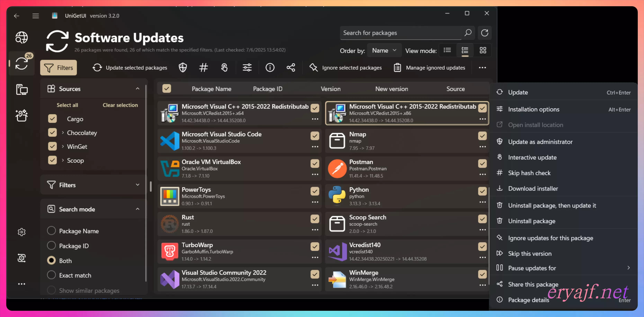644x317 pixels.
Task: Choose Skip this version menu entry
Action: 563,253
